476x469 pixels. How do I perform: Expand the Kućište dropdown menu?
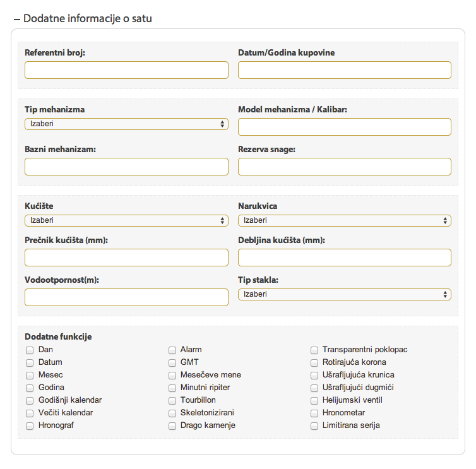point(126,220)
